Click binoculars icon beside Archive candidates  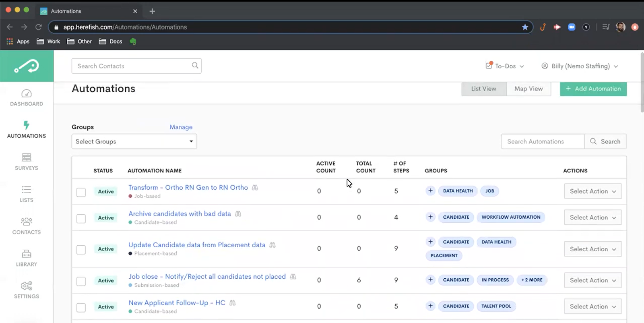click(x=238, y=214)
